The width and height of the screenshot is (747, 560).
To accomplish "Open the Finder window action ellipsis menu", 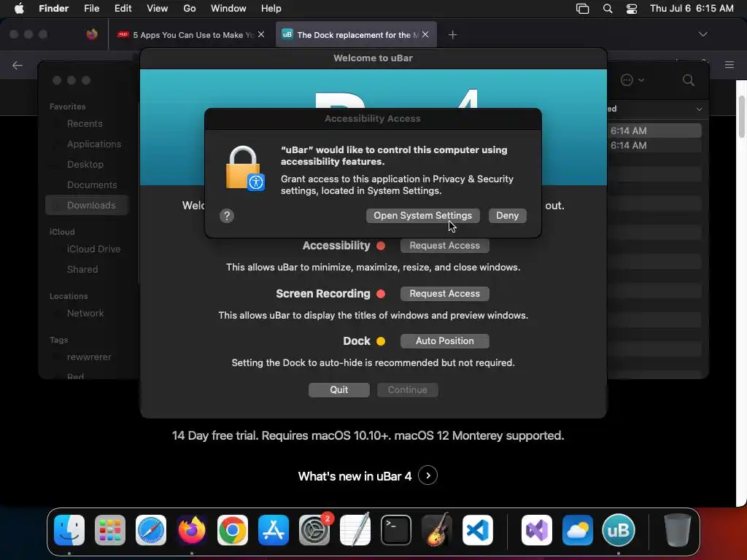I will tap(632, 80).
